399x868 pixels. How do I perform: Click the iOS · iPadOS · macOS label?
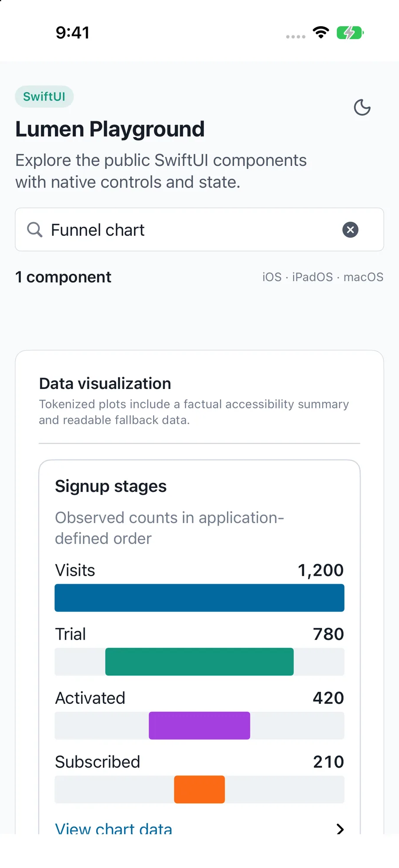click(323, 277)
